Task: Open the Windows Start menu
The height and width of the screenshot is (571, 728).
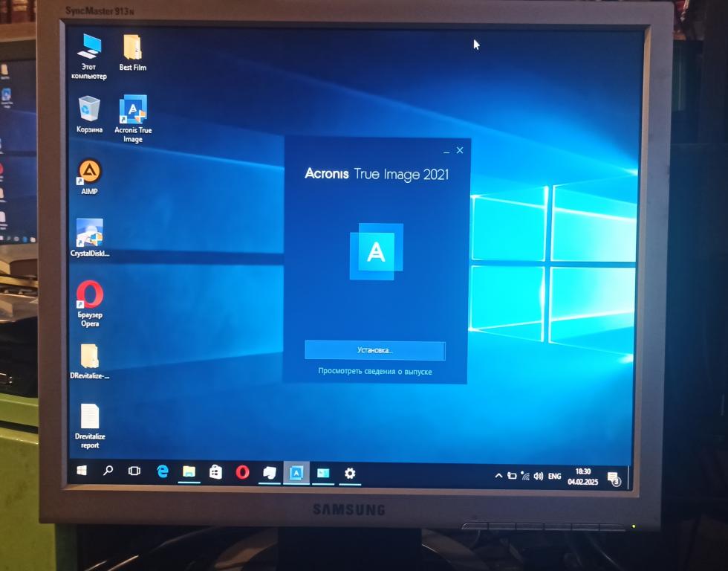Action: click(x=82, y=471)
